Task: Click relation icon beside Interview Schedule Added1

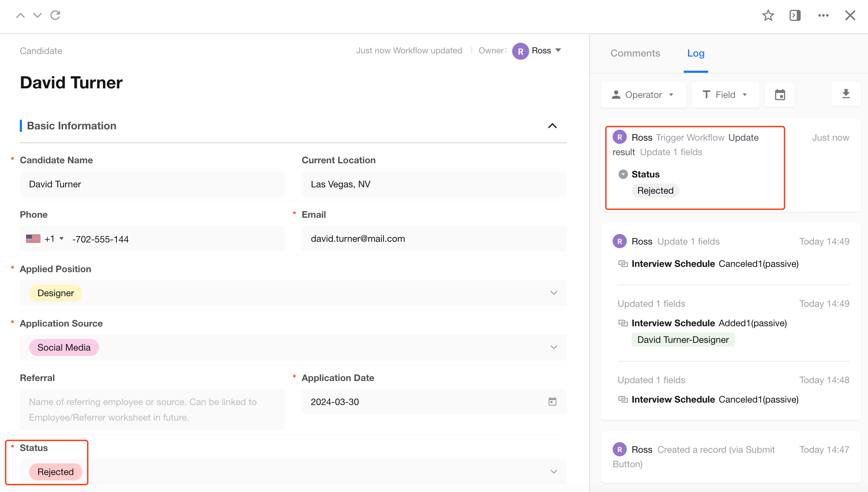Action: (x=623, y=323)
